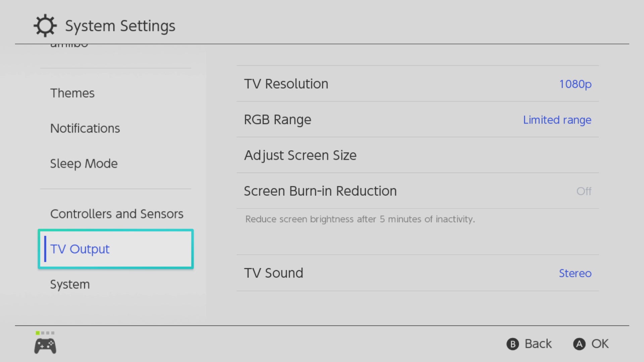Viewport: 644px width, 362px height.
Task: Click the Back label in footer
Action: (538, 344)
